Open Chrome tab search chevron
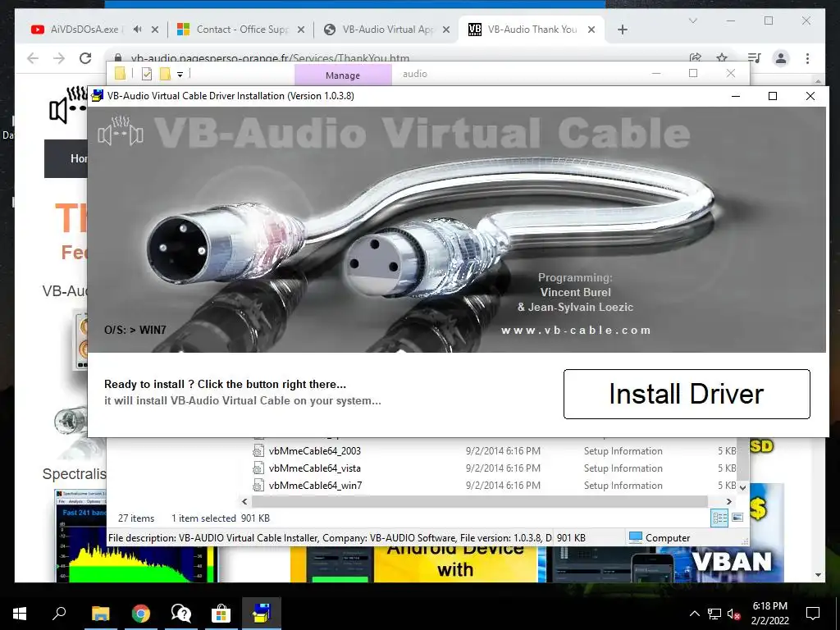Viewport: 840px width, 630px height. pos(692,21)
